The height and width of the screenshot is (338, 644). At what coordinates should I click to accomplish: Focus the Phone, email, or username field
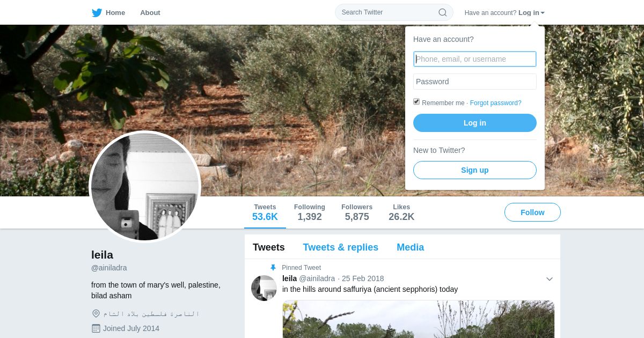click(475, 59)
